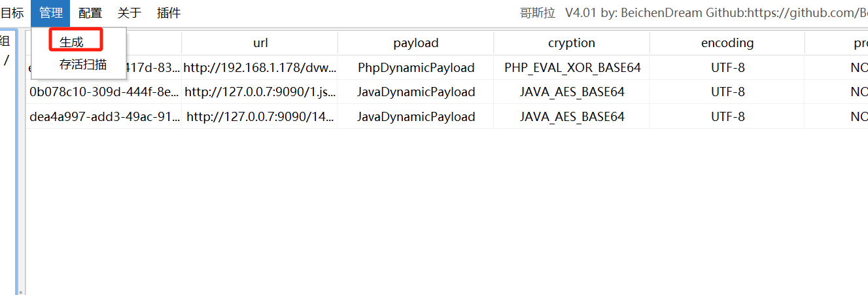Select the 192.168.1.178 url cell

(x=260, y=67)
